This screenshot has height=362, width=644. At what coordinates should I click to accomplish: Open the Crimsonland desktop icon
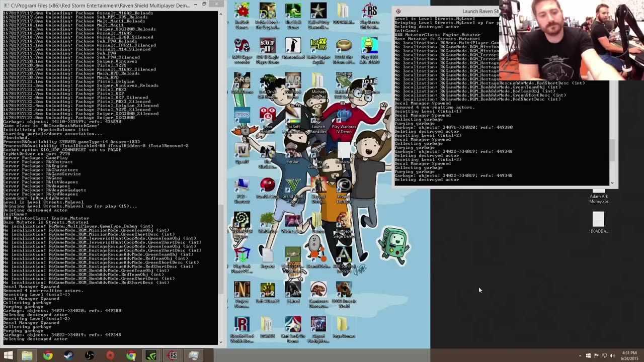[293, 49]
